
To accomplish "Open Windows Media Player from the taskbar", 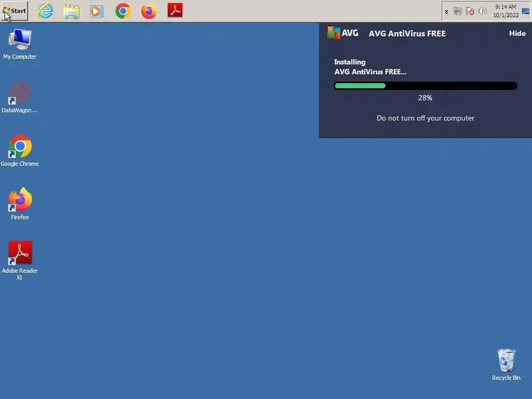I will click(97, 11).
